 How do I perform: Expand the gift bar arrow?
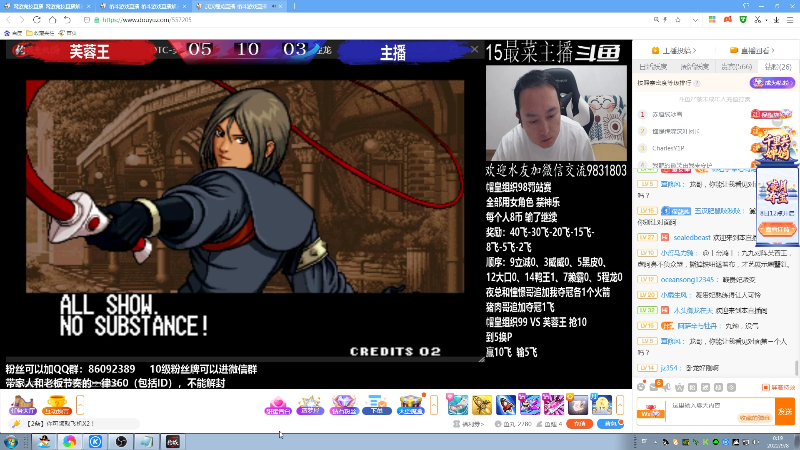point(620,405)
